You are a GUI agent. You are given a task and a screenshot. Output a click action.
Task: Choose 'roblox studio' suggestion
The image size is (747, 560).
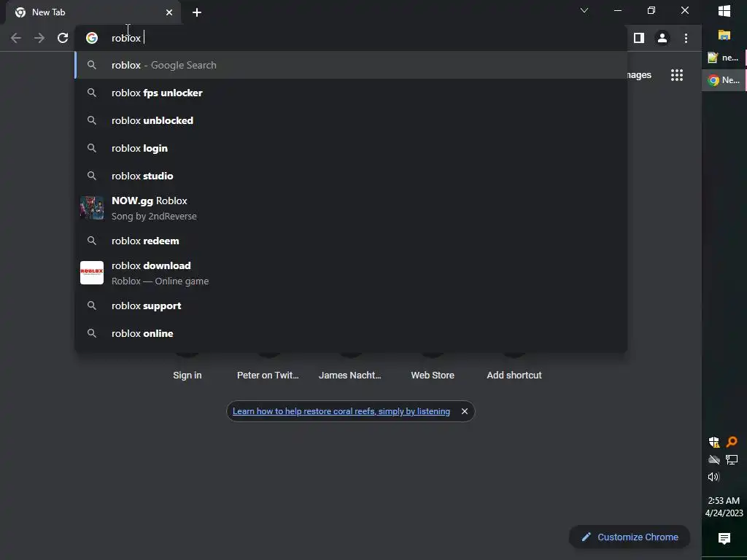[x=351, y=176]
